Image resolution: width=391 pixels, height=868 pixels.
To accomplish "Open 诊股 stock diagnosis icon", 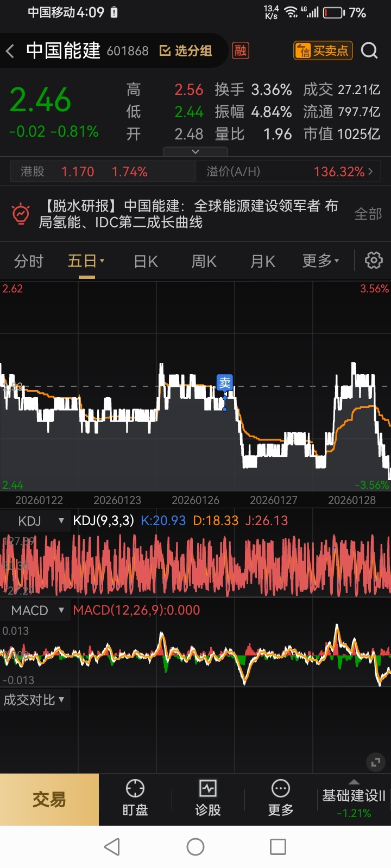I will click(x=208, y=799).
